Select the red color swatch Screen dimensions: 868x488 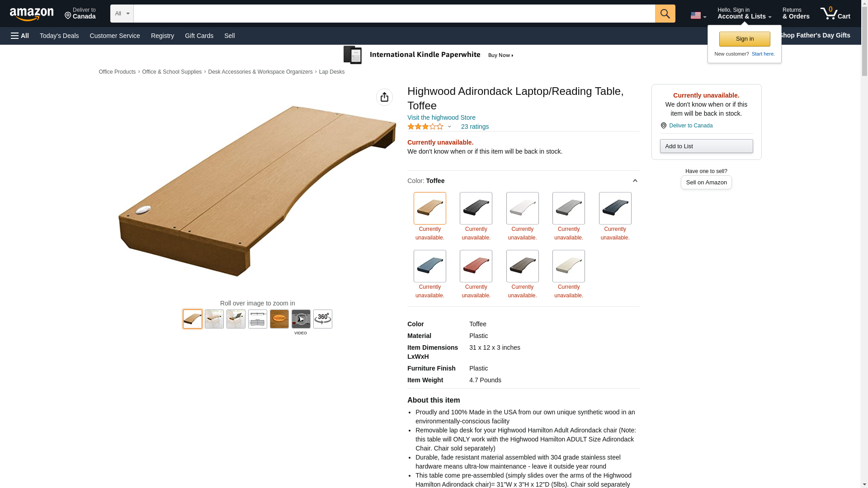click(476, 266)
